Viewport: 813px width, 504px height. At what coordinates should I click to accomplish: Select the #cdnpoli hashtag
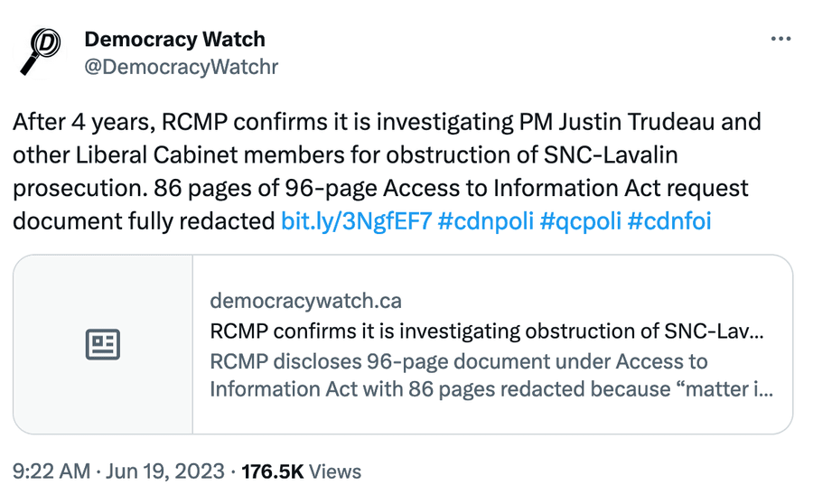pos(484,220)
